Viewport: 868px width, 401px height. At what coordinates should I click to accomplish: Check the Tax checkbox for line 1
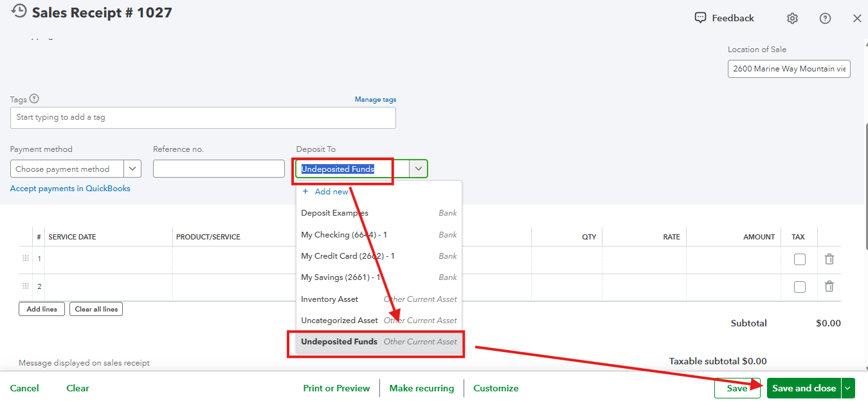[799, 259]
